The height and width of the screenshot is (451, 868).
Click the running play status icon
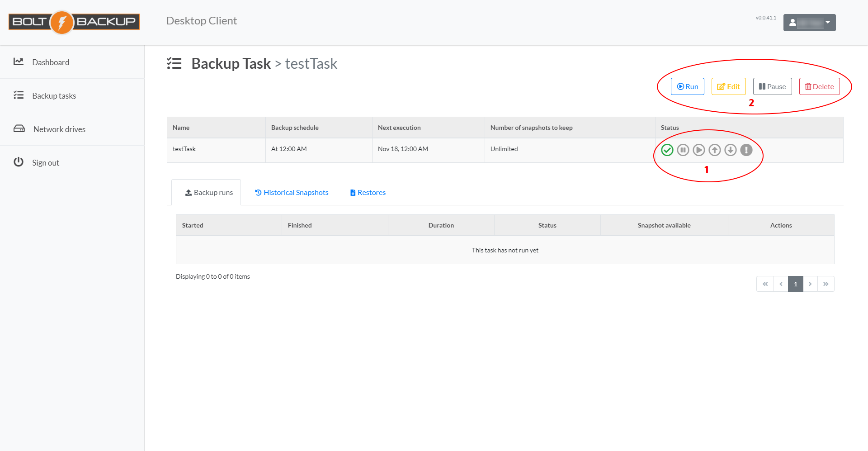(x=698, y=150)
